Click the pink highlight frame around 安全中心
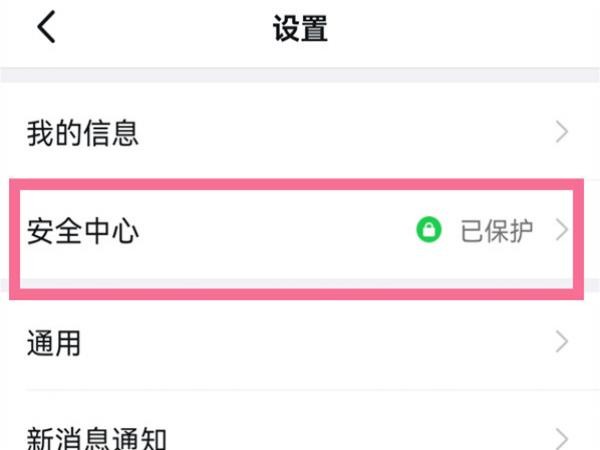Screen dimensions: 600x450 tap(297, 184)
